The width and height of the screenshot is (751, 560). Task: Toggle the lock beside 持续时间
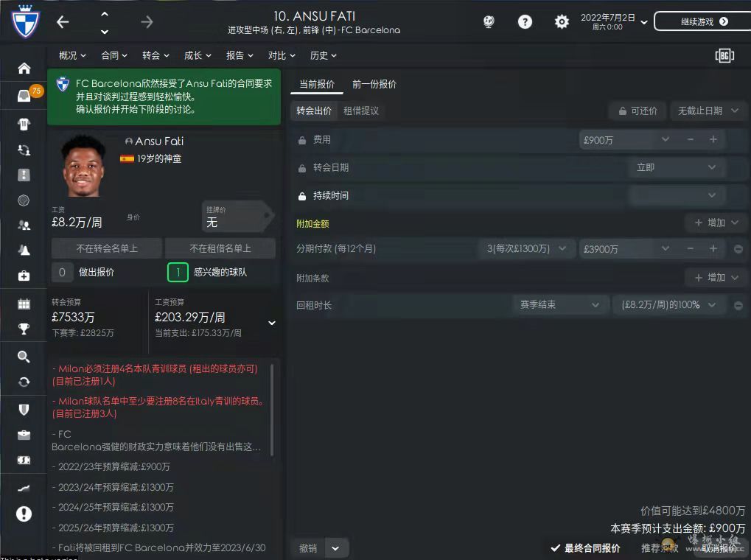click(x=302, y=197)
